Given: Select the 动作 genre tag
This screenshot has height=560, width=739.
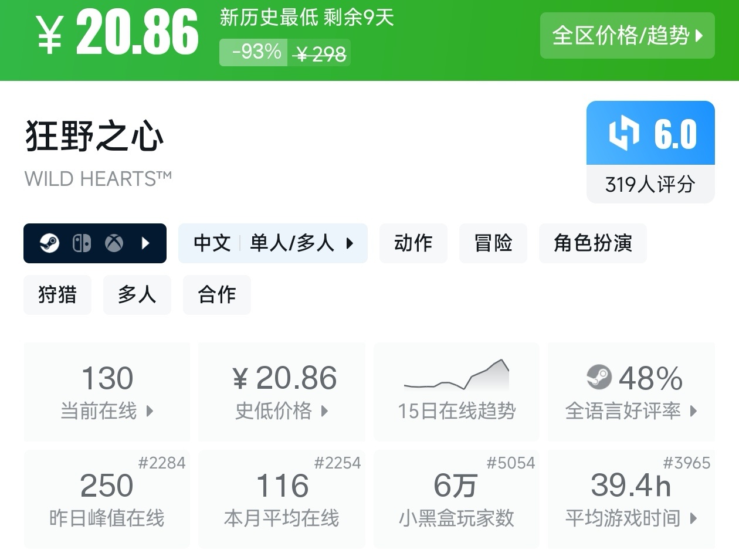Looking at the screenshot, I should coord(413,243).
